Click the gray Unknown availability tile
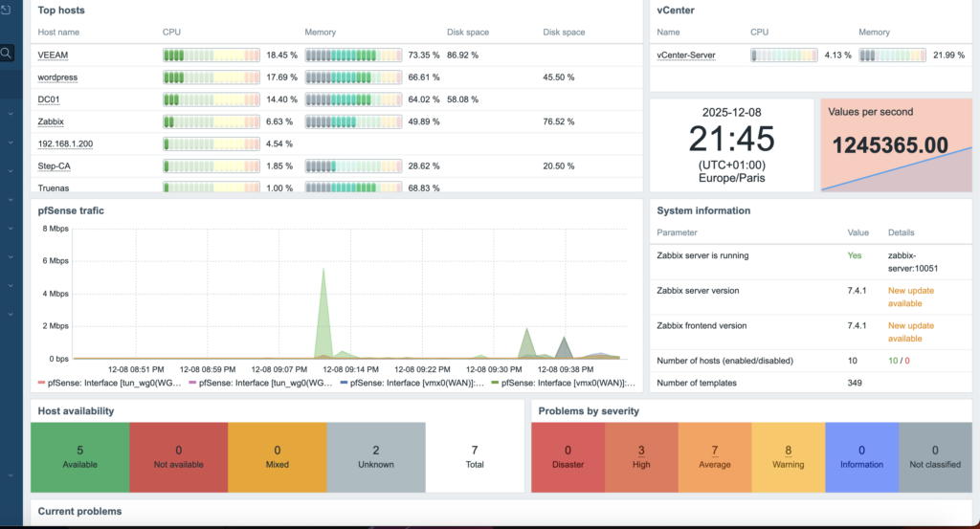The width and height of the screenshot is (980, 529). (375, 457)
